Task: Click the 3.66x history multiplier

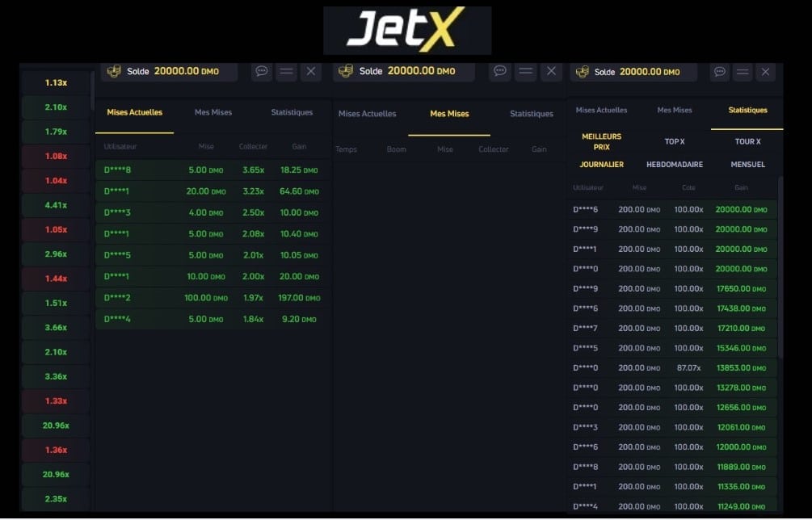Action: coord(56,328)
